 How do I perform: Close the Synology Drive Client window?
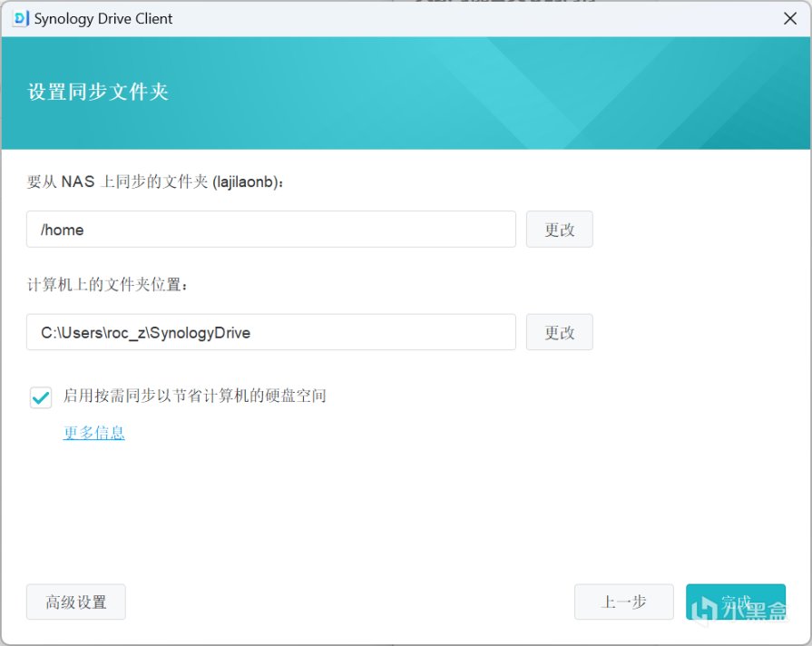[x=789, y=19]
